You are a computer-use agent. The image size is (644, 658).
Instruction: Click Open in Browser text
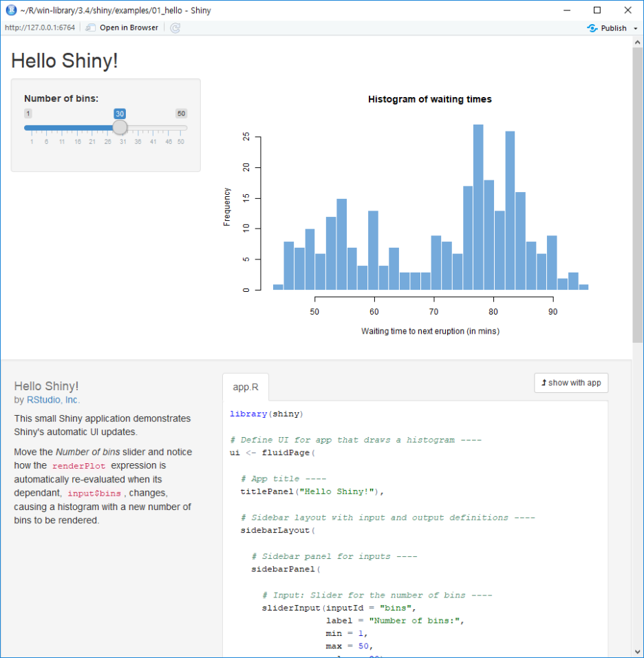tap(129, 28)
